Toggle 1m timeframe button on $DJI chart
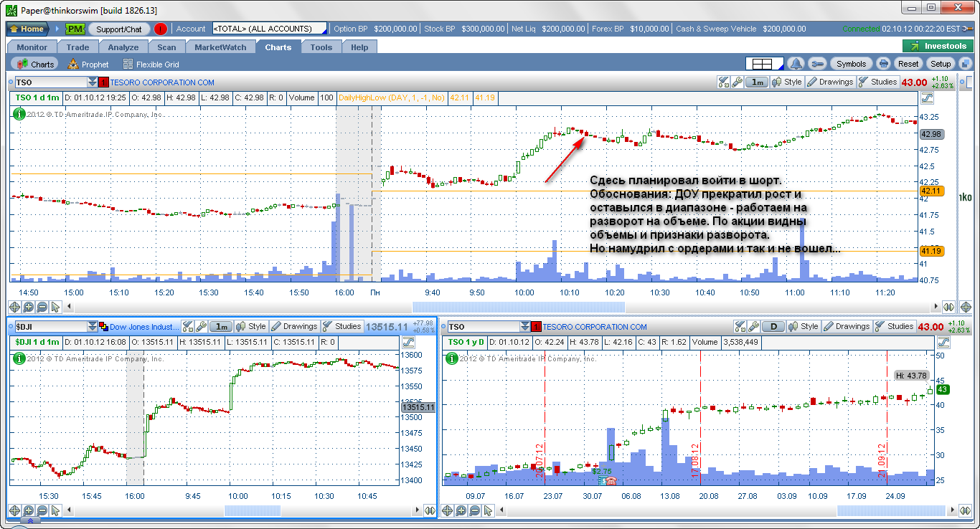The image size is (980, 529). 221,326
